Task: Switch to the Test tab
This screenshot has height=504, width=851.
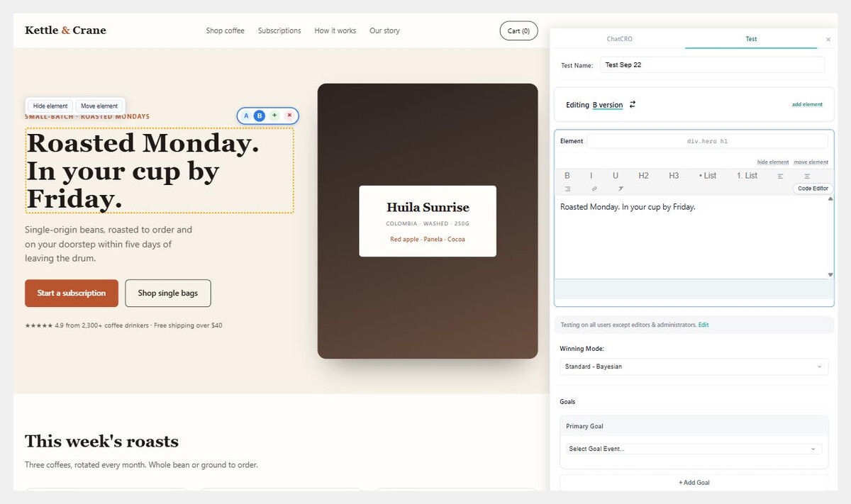Action: [x=751, y=39]
